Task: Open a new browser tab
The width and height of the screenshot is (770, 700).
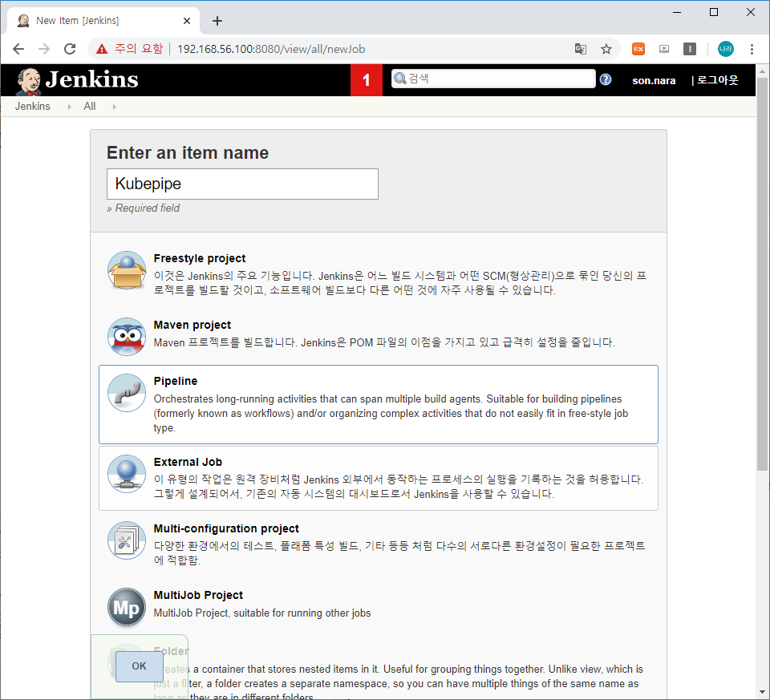Action: coord(217,21)
